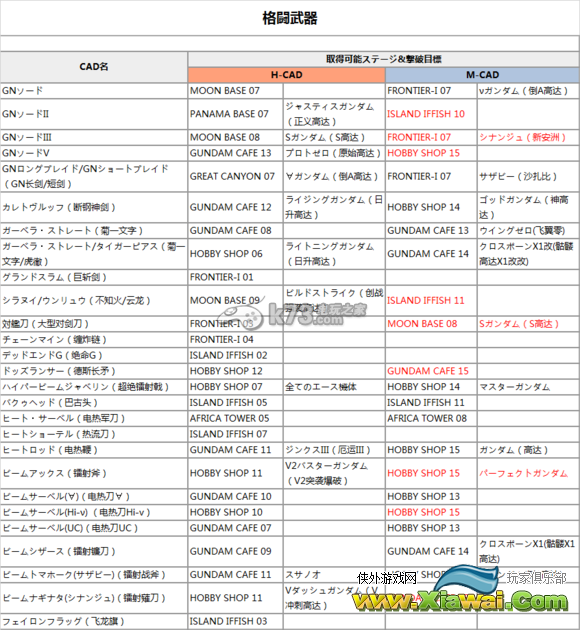This screenshot has width=580, height=630.
Task: Select the HOBBY SHOP 06 cell
Action: coord(235,254)
